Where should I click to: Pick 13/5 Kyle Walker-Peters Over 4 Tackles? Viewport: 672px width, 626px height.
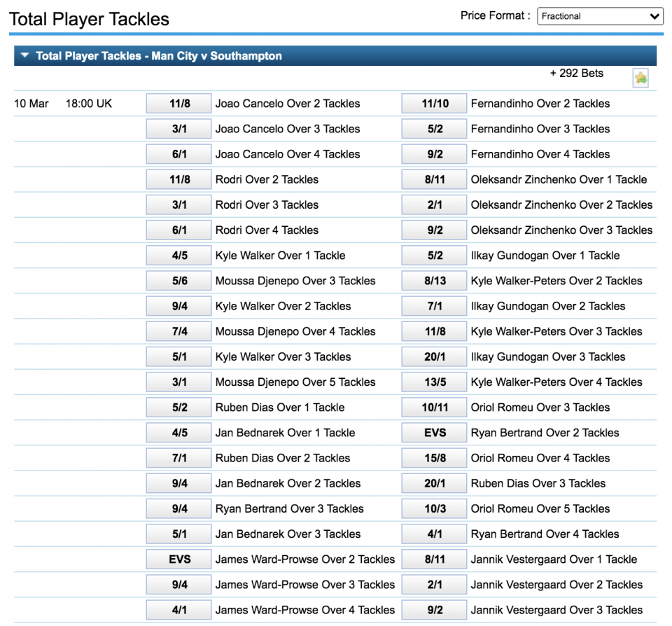click(434, 382)
